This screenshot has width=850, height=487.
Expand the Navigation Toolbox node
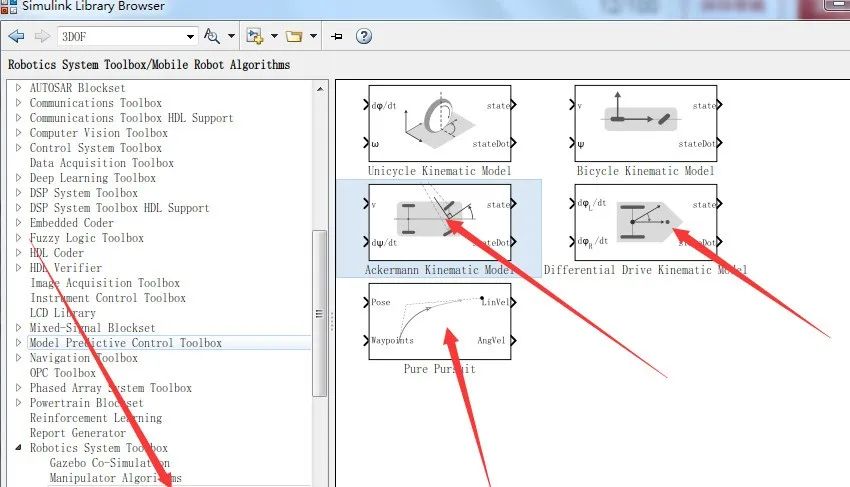pyautogui.click(x=19, y=358)
